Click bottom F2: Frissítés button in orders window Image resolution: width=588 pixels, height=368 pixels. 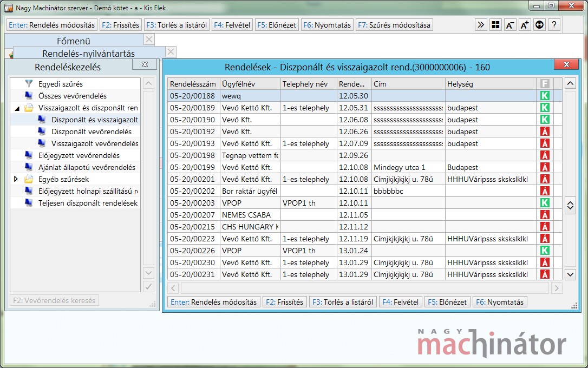click(x=285, y=302)
